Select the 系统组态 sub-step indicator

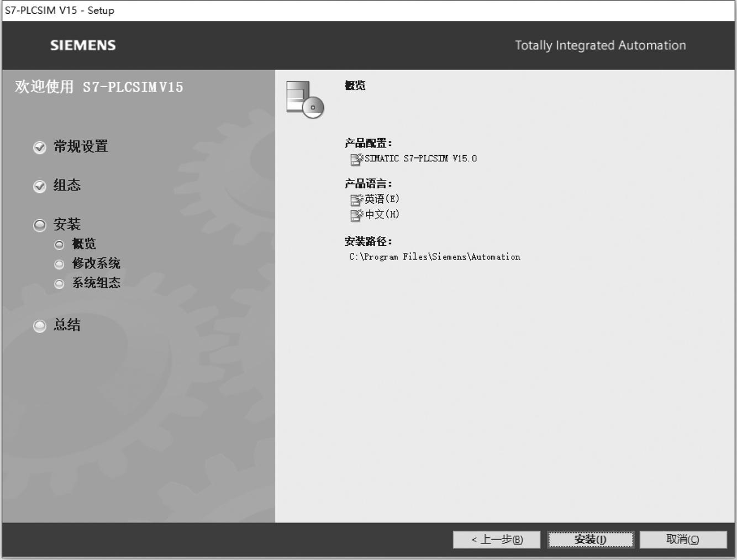point(60,284)
